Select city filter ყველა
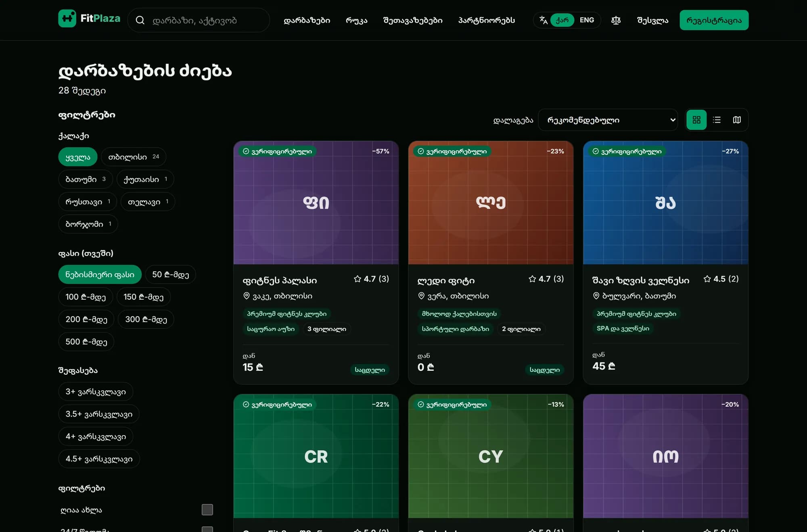807x532 pixels. pos(78,157)
